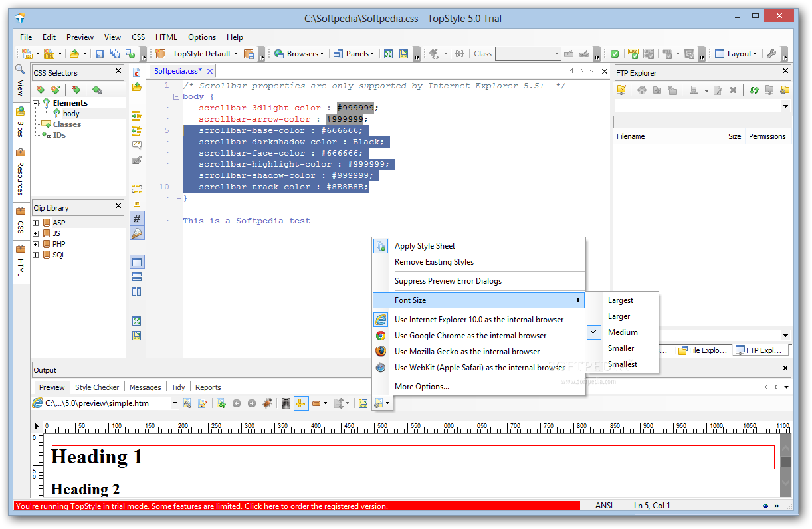812x529 pixels.
Task: Click the Open file folder icon
Action: (x=74, y=54)
